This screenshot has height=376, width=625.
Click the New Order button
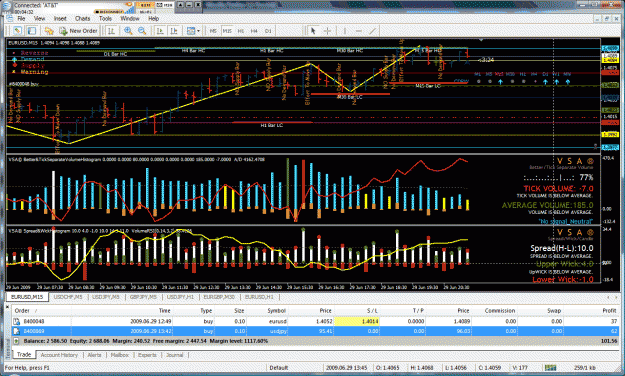(x=79, y=31)
